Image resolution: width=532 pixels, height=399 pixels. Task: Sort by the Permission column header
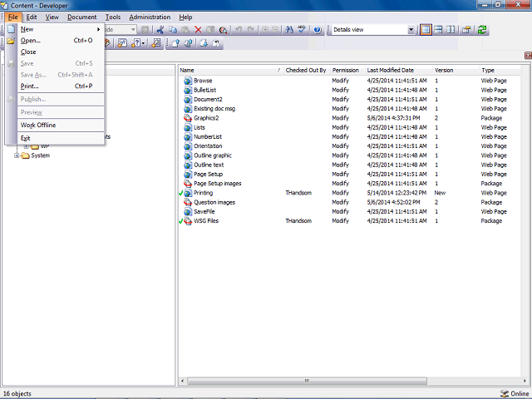click(x=347, y=70)
